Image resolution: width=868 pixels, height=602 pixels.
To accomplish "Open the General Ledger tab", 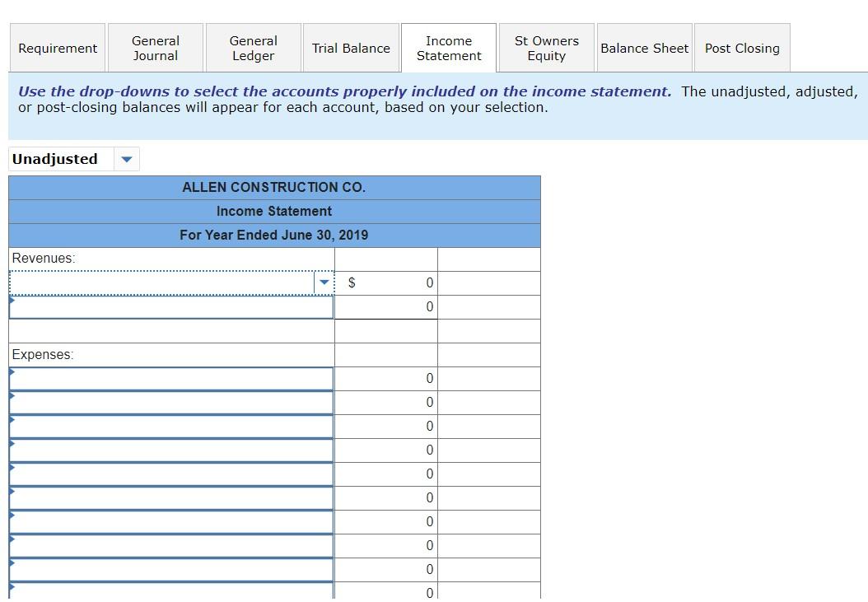I will click(253, 48).
